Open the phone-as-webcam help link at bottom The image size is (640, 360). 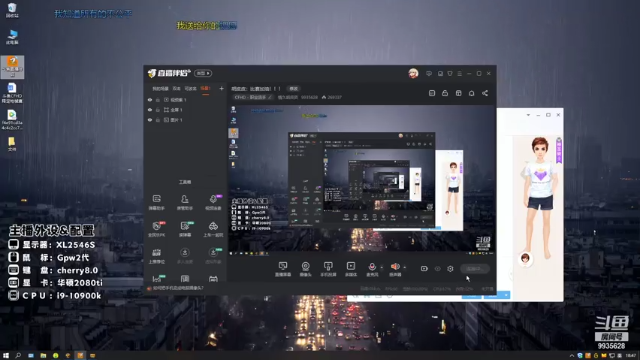(177, 288)
